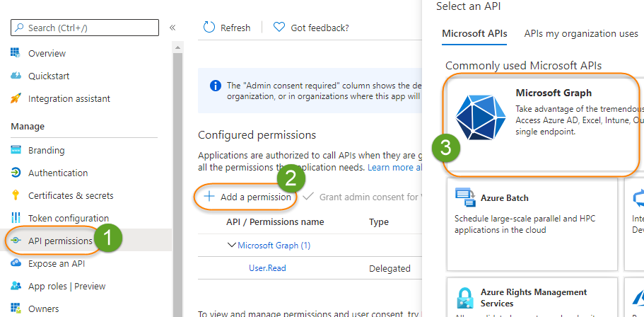Switch to Microsoft APIs tab
The image size is (644, 317).
(x=474, y=34)
